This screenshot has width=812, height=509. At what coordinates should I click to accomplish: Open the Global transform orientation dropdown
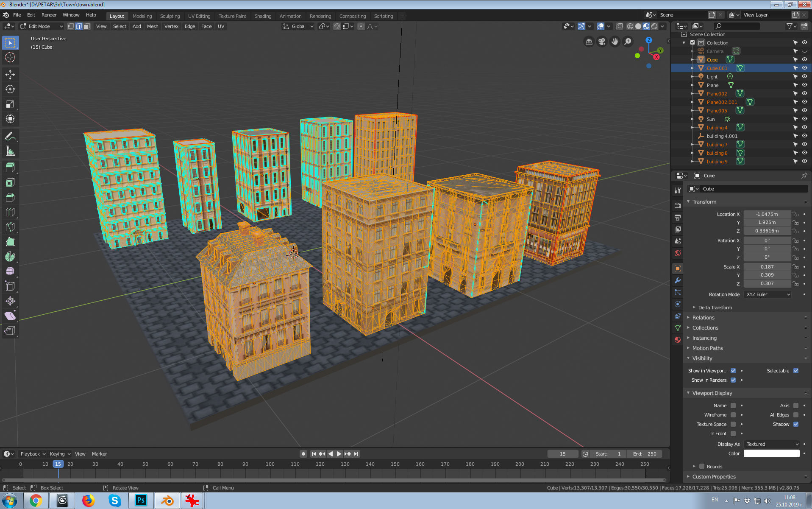(298, 26)
